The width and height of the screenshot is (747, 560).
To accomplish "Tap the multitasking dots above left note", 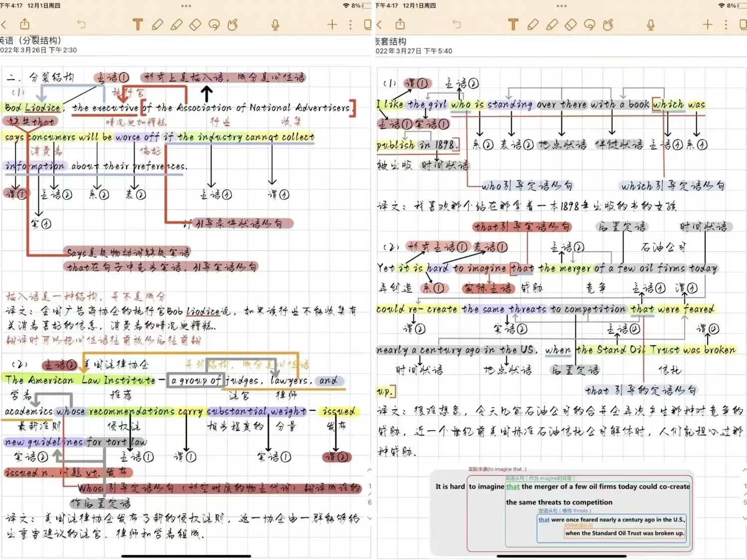I will click(x=186, y=6).
